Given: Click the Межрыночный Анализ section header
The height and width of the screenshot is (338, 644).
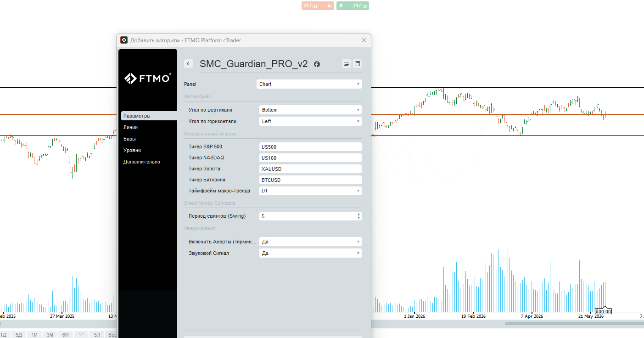Looking at the screenshot, I should click(210, 134).
